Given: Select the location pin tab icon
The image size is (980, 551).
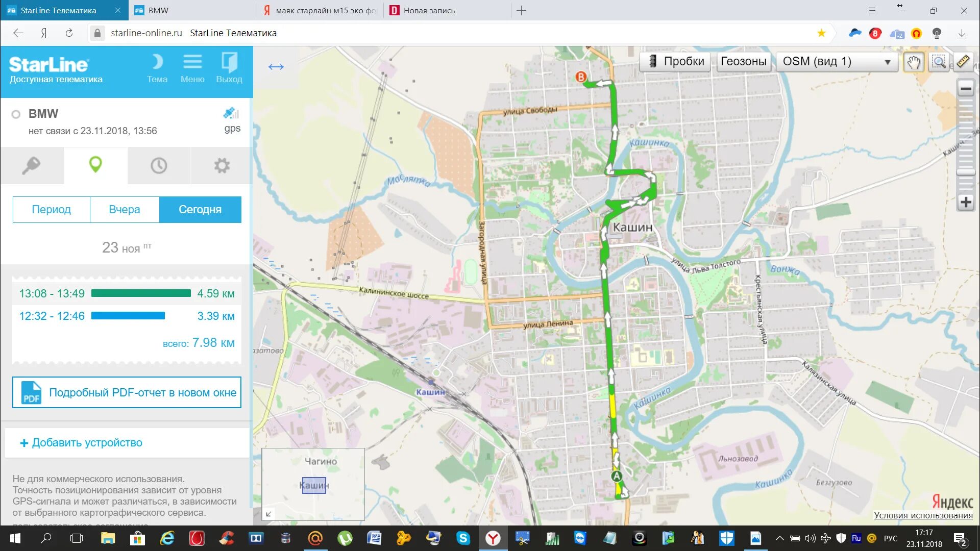Looking at the screenshot, I should click(95, 165).
